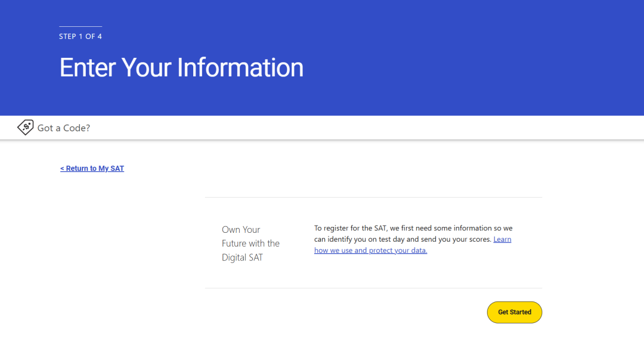Click empty area of the blue header banner

coord(477,60)
